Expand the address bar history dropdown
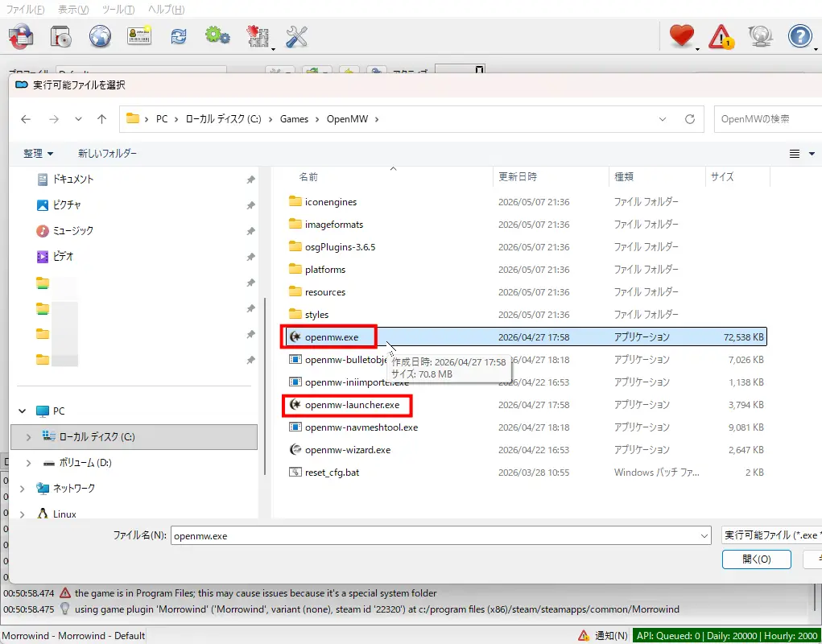 click(x=663, y=119)
